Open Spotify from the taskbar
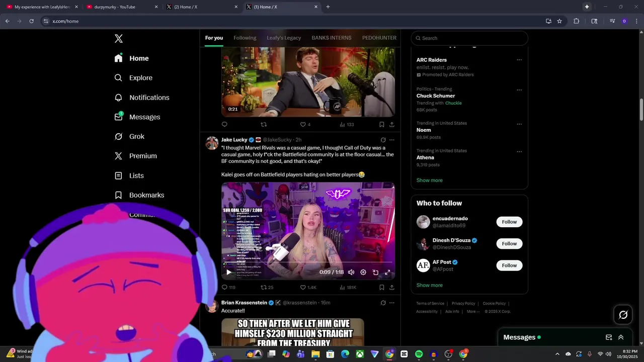This screenshot has width=644, height=362. (x=419, y=354)
